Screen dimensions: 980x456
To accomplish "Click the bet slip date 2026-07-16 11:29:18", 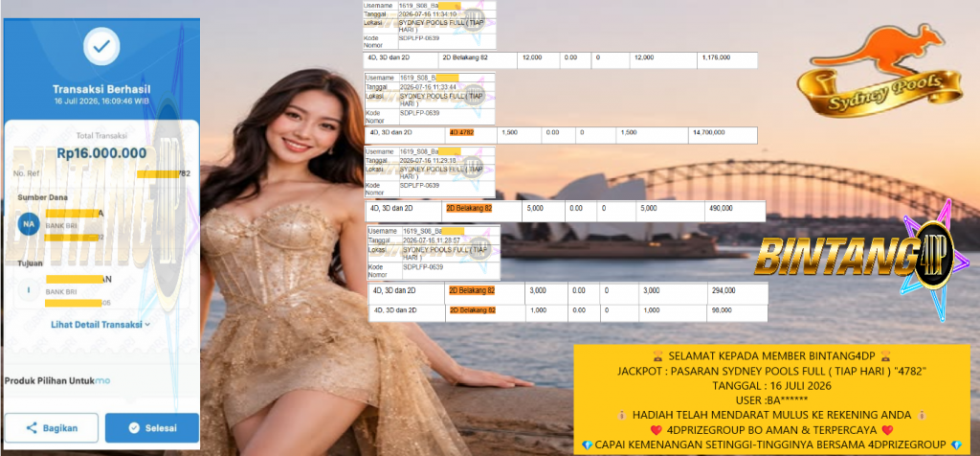I will coord(429,161).
